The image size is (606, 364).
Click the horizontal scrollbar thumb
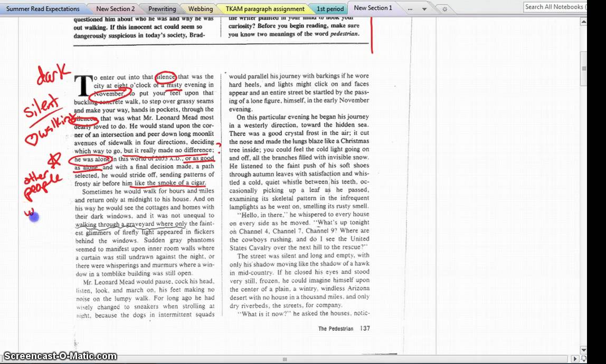tap(285, 359)
